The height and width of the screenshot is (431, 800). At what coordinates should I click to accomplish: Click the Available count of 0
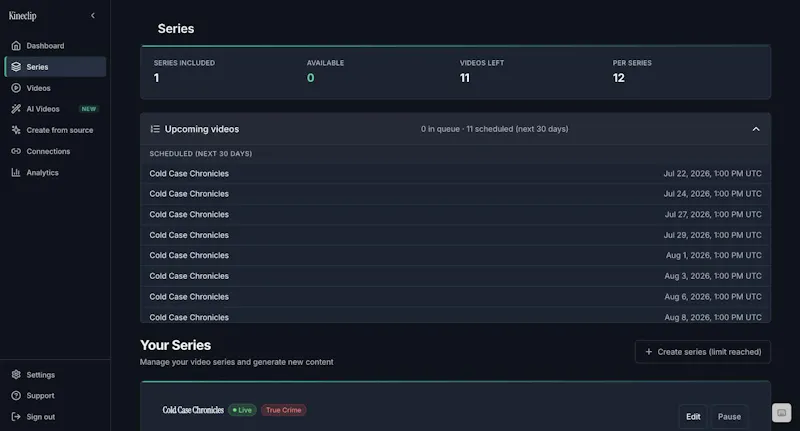[310, 78]
